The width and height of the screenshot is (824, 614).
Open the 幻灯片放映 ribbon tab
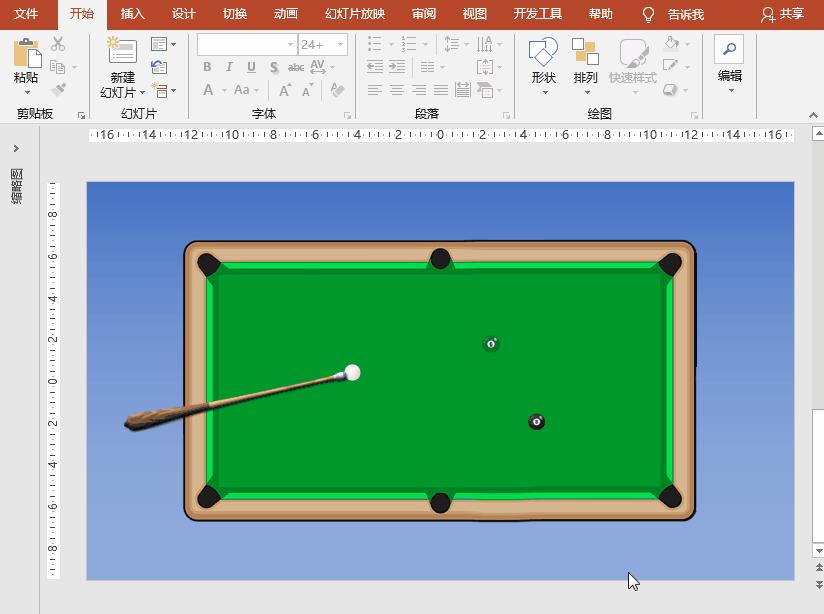click(355, 14)
